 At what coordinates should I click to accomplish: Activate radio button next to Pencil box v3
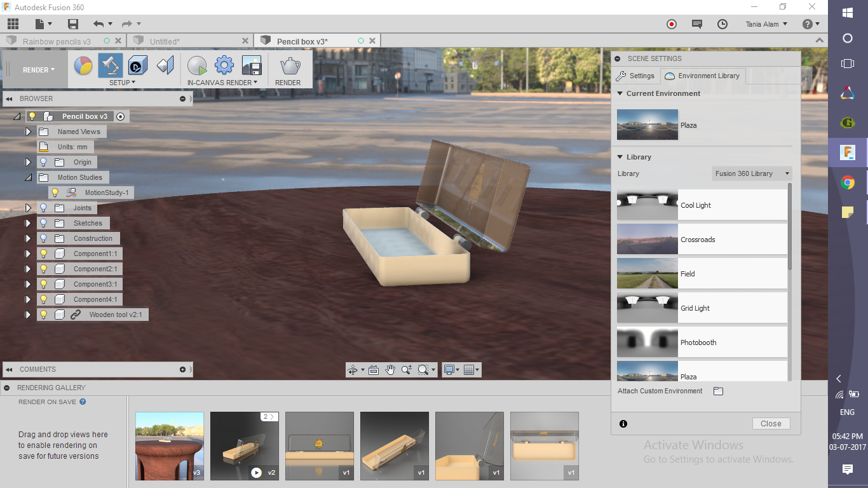click(x=120, y=116)
